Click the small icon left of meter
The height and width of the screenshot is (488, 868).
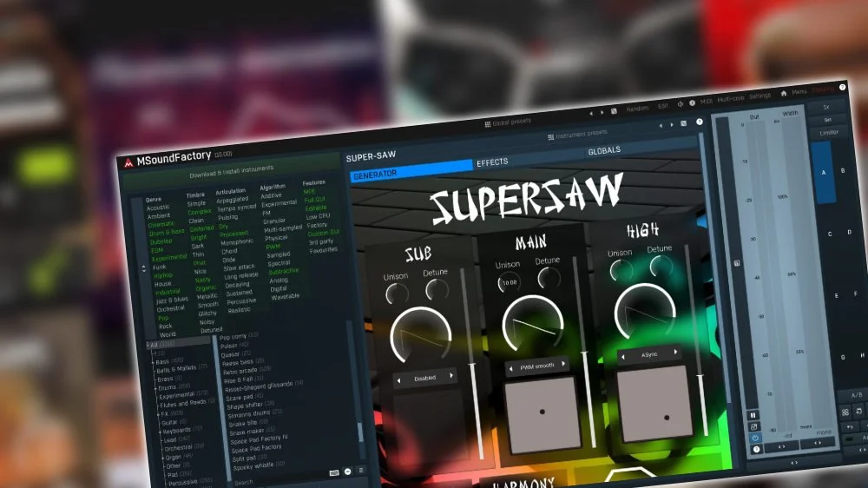point(737,263)
